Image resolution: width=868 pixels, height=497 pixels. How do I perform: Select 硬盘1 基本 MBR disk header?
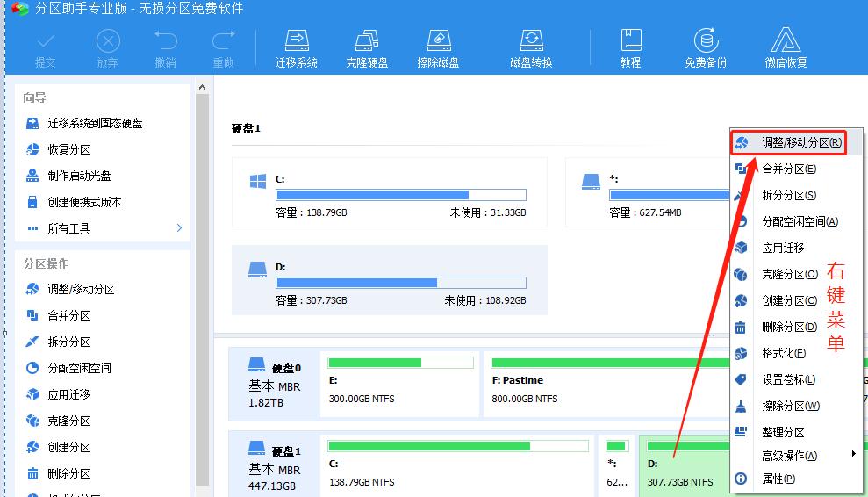point(274,466)
